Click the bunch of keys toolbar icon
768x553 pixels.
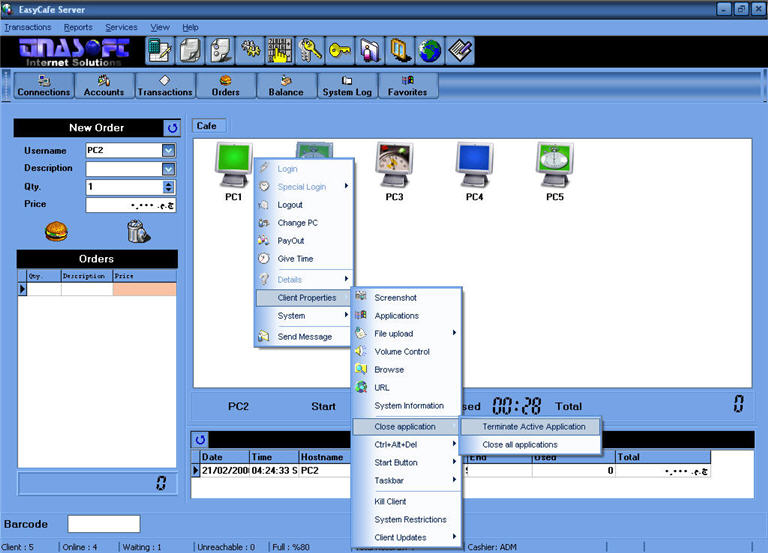click(310, 50)
